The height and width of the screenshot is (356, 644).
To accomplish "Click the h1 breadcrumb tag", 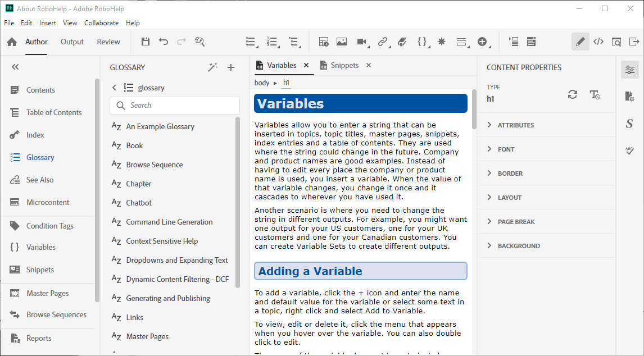I will (286, 83).
